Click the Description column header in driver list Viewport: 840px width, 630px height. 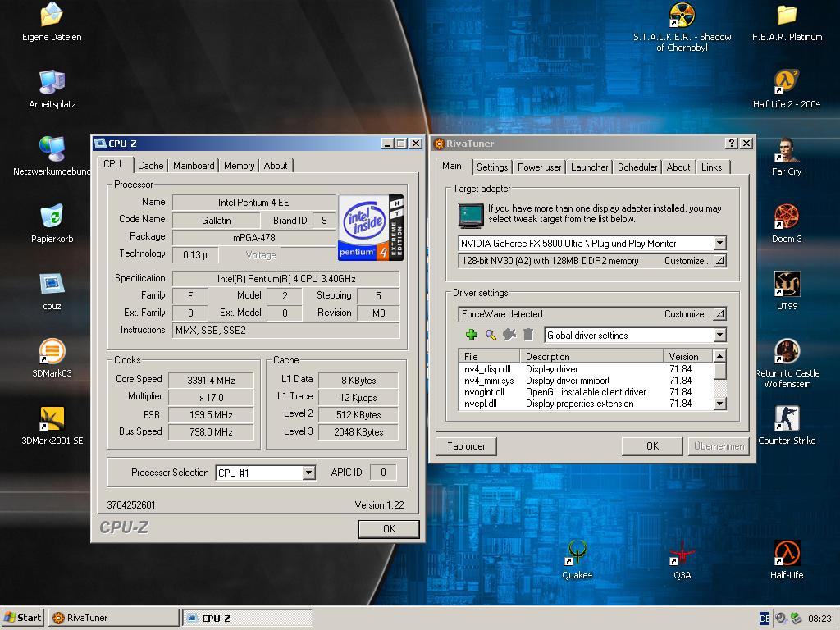(592, 356)
